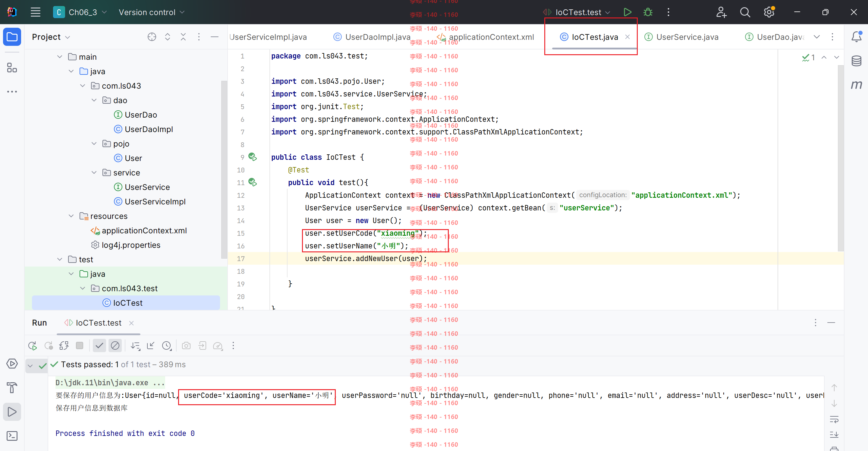Open Build hammer tool window

[x=12, y=388]
